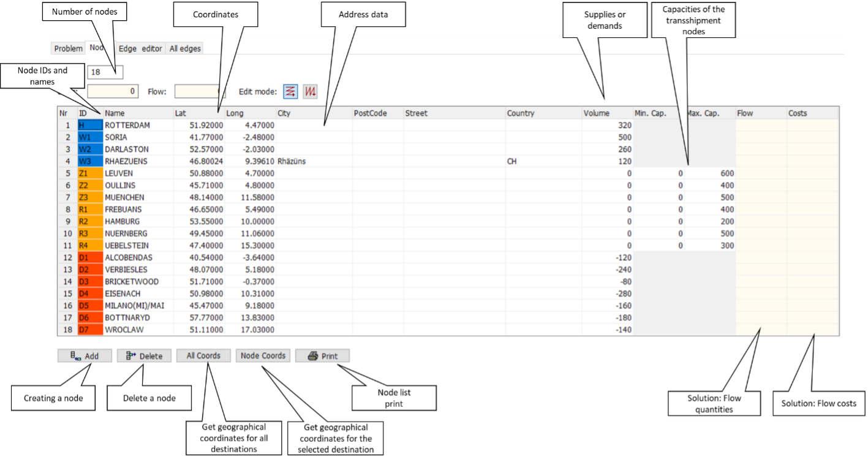Switch to the column-wise edit mode icon

pyautogui.click(x=311, y=92)
